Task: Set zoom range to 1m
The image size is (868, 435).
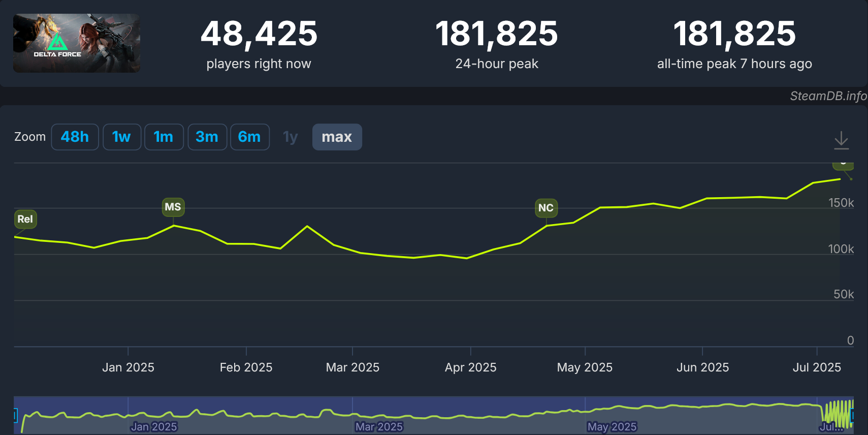Action: point(164,137)
